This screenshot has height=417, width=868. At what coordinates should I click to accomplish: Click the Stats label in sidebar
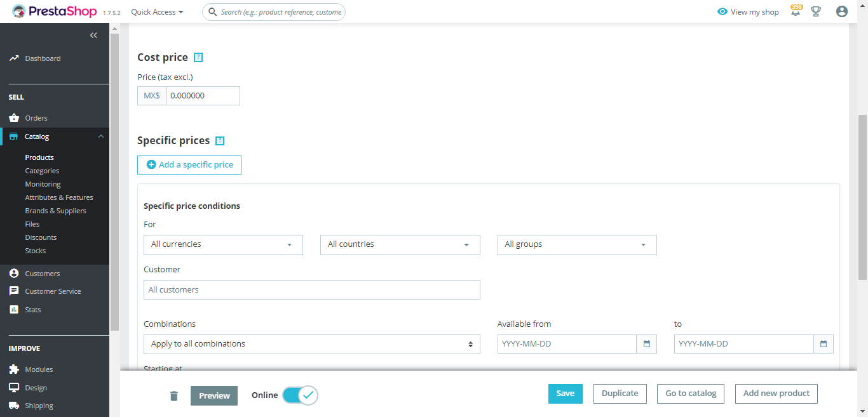point(33,310)
